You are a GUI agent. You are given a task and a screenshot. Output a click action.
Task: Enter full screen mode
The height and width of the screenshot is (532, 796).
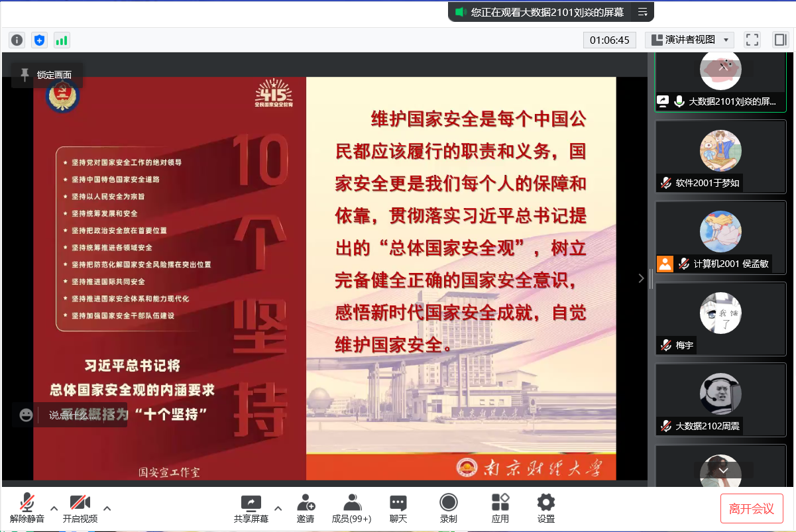point(752,40)
